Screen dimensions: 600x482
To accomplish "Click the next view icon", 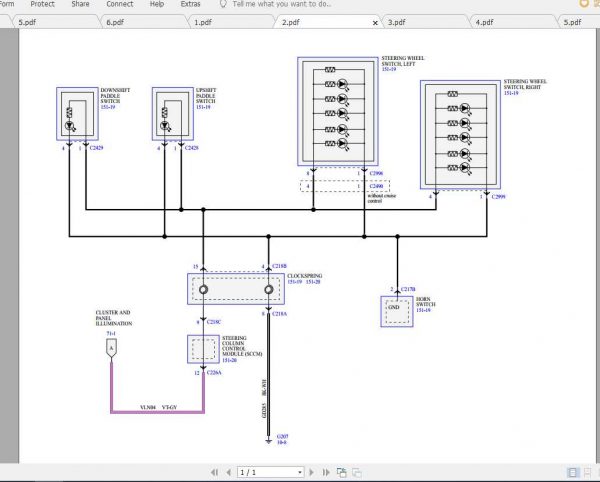I will pyautogui.click(x=356, y=472).
